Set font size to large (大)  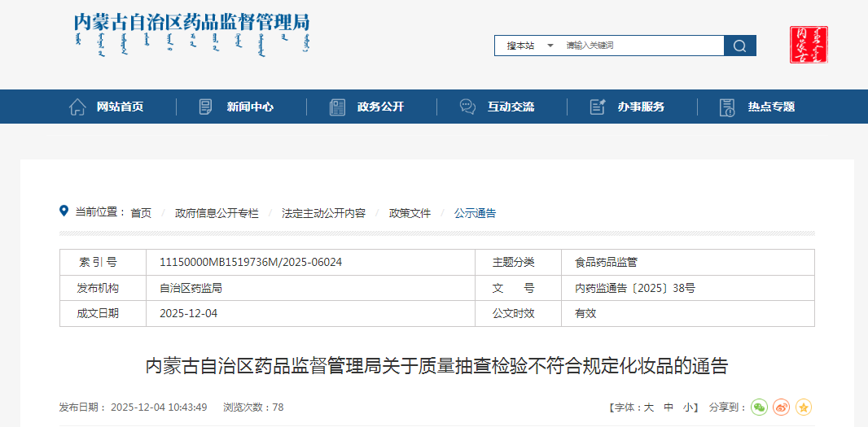click(x=649, y=407)
